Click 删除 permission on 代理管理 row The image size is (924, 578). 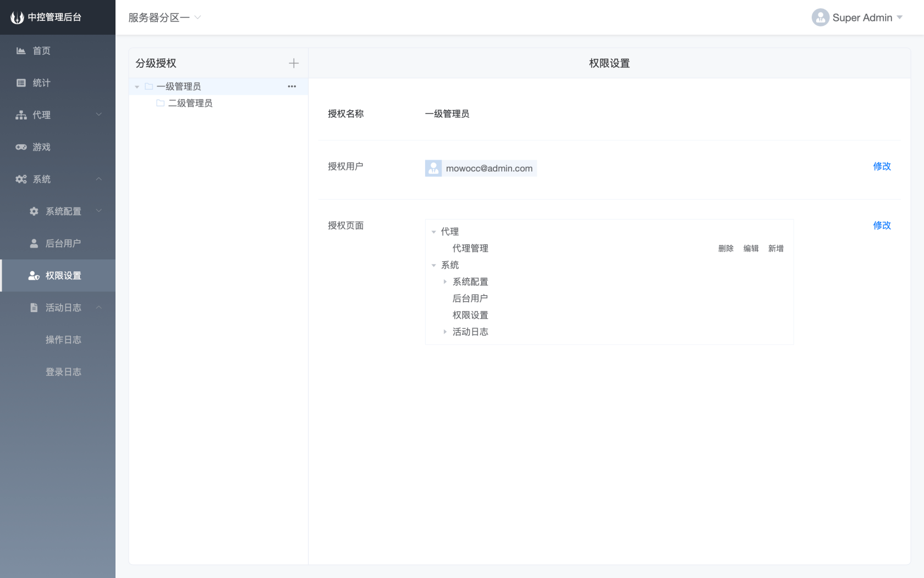point(726,248)
